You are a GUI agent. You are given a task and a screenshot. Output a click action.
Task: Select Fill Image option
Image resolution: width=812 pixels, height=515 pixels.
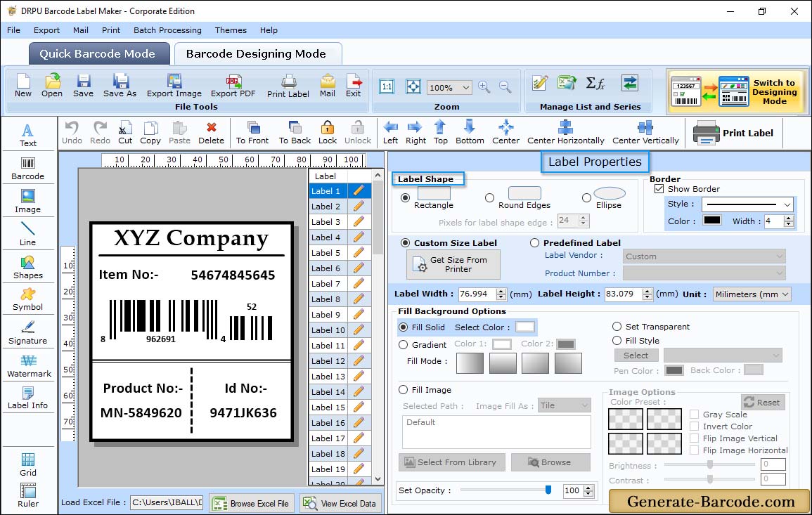coord(404,390)
